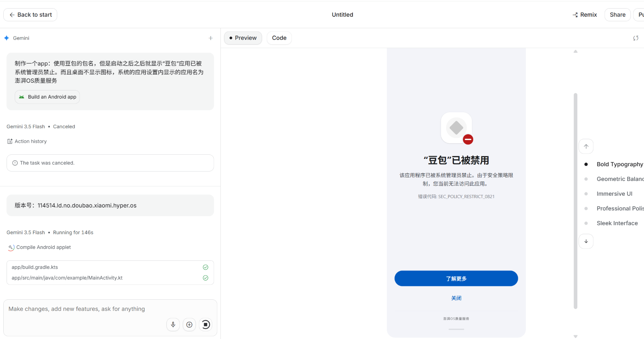Viewport: 644px width, 339px height.
Task: Click Running for 146s status text
Action: coord(73,233)
